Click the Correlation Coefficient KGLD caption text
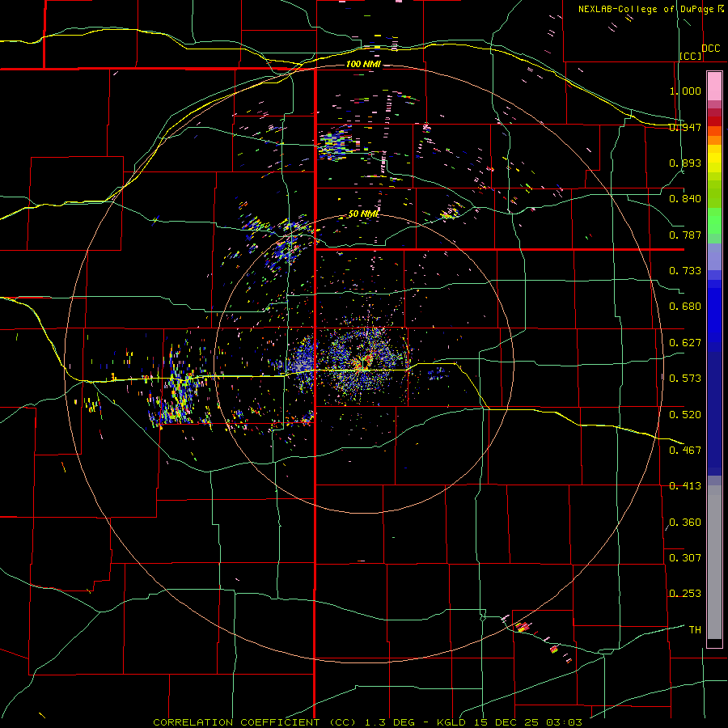This screenshot has height=728, width=728. [x=367, y=722]
